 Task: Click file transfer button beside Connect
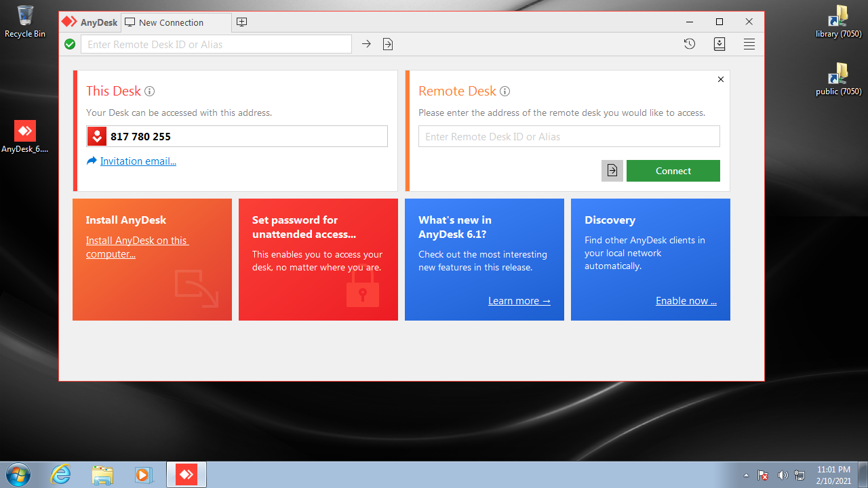pyautogui.click(x=612, y=171)
